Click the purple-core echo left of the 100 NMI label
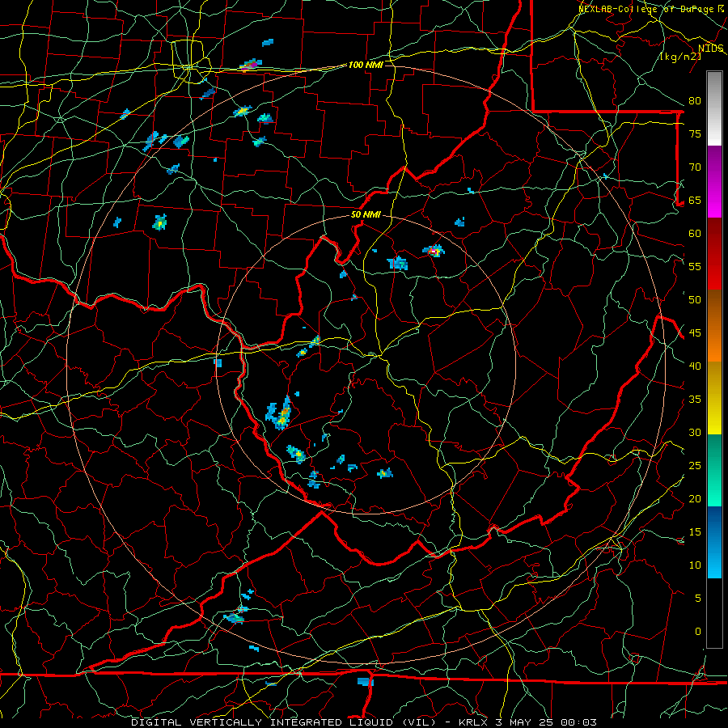 [x=251, y=65]
